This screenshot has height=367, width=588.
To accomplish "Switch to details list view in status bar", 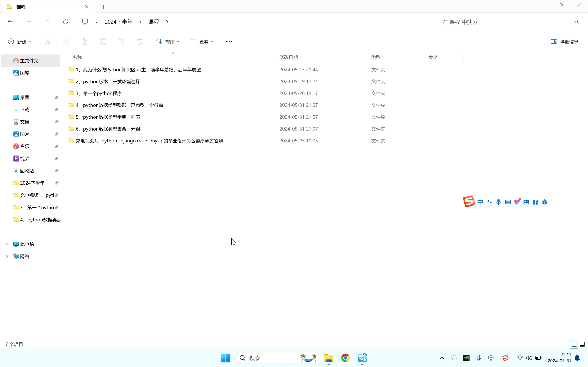I will tap(574, 344).
